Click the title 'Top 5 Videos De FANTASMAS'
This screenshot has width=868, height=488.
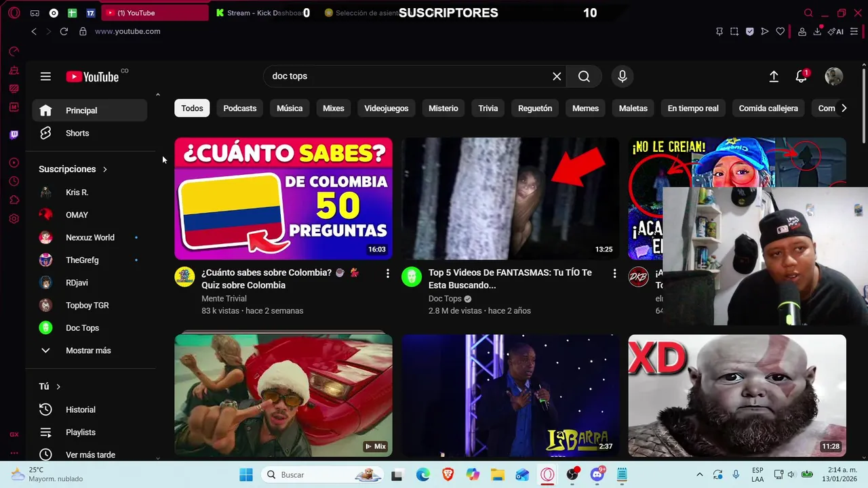pos(510,279)
